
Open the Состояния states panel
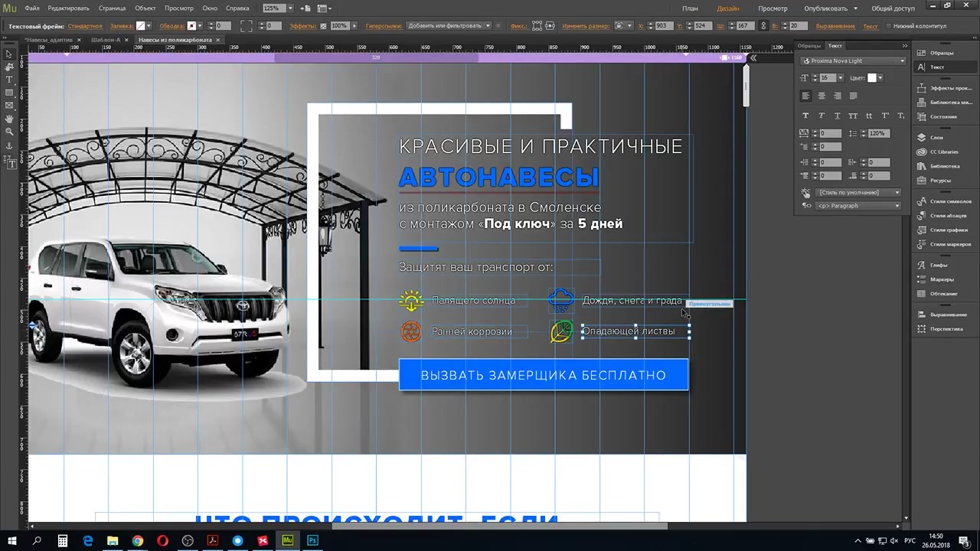(942, 117)
